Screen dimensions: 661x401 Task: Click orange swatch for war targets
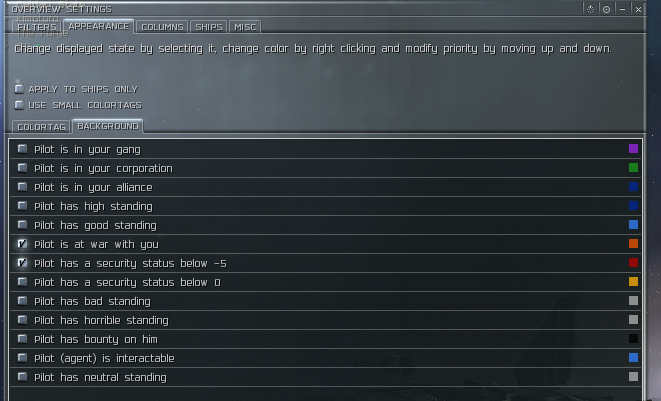633,243
